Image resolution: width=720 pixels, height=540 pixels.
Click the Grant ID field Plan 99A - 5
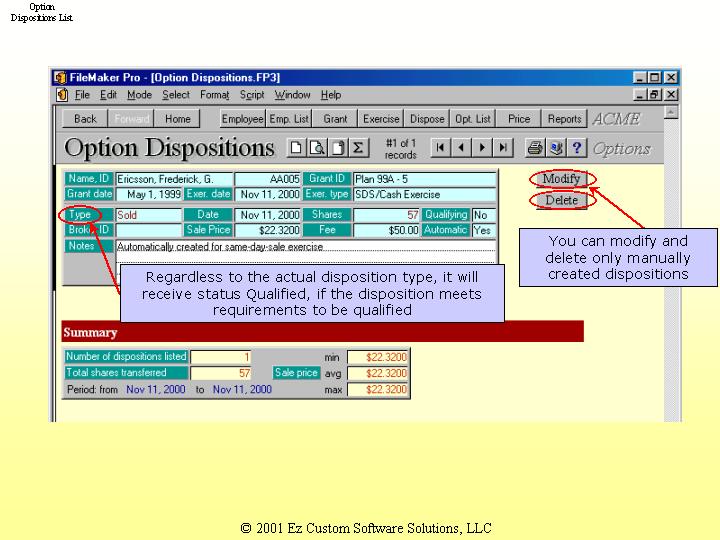[425, 179]
